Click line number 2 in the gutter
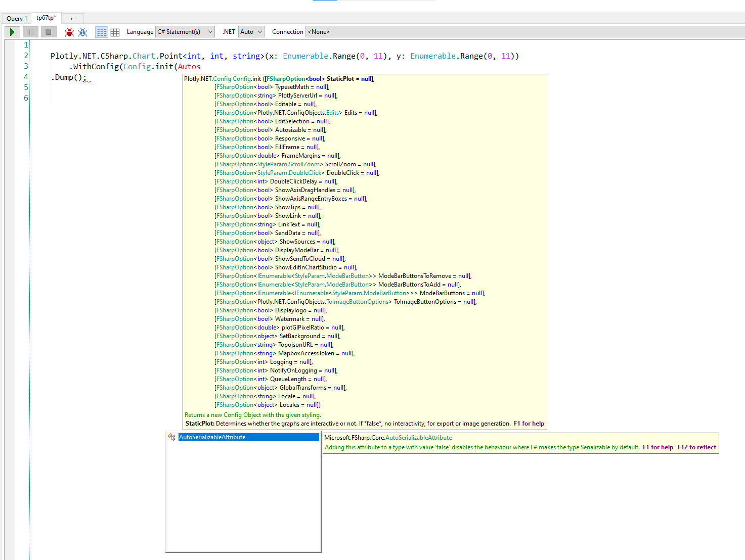This screenshot has width=745, height=560. 26,56
